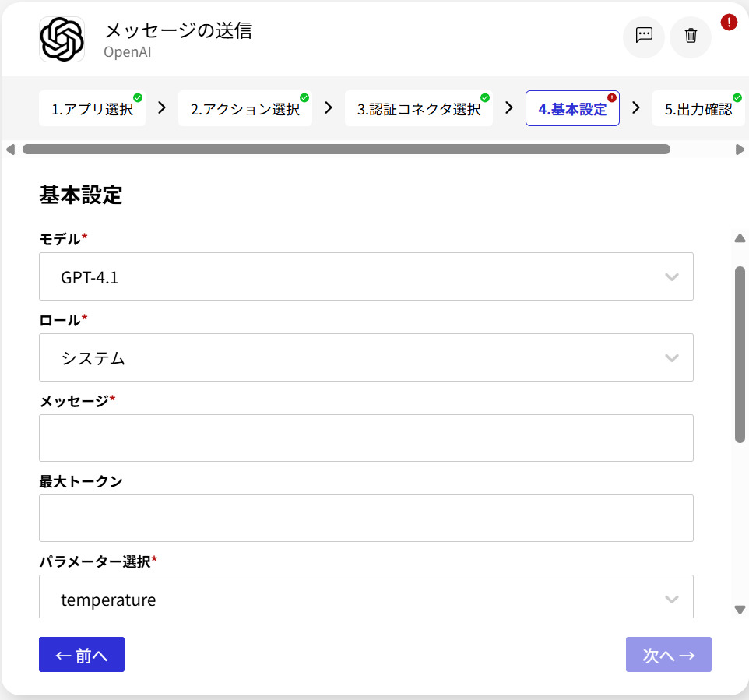Click the scroll up arrow in form
Viewport: 749px width, 700px height.
[740, 239]
